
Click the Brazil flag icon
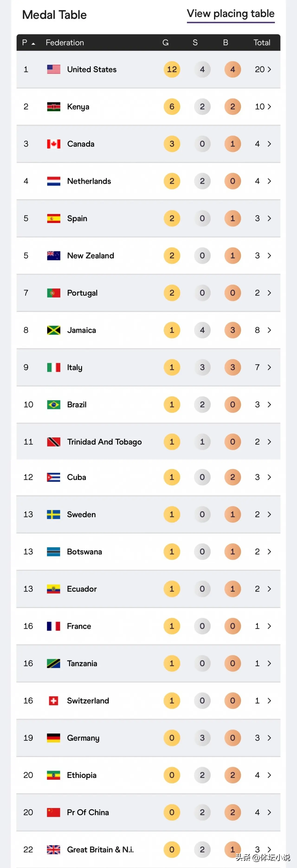54,404
